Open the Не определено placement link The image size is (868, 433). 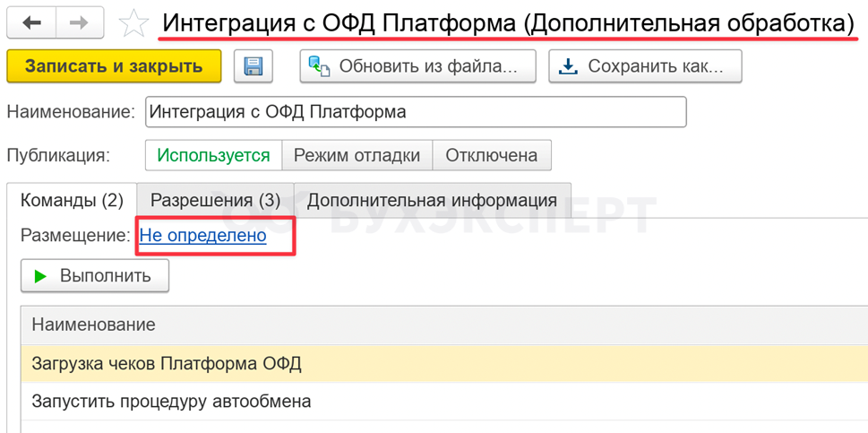(202, 236)
